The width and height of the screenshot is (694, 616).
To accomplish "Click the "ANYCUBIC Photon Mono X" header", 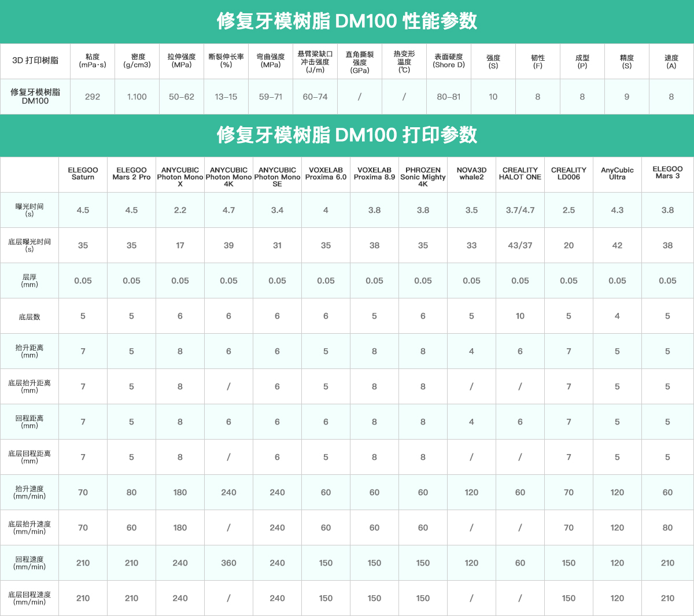I will [x=180, y=177].
